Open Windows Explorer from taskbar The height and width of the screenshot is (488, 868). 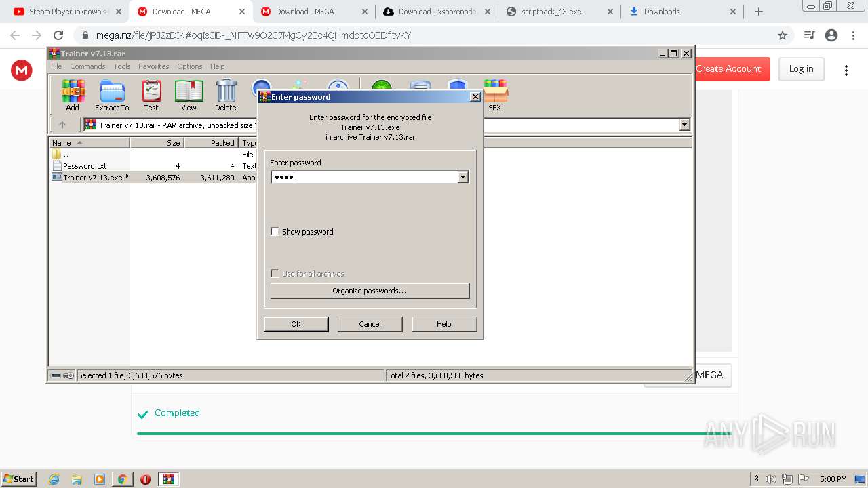click(77, 479)
